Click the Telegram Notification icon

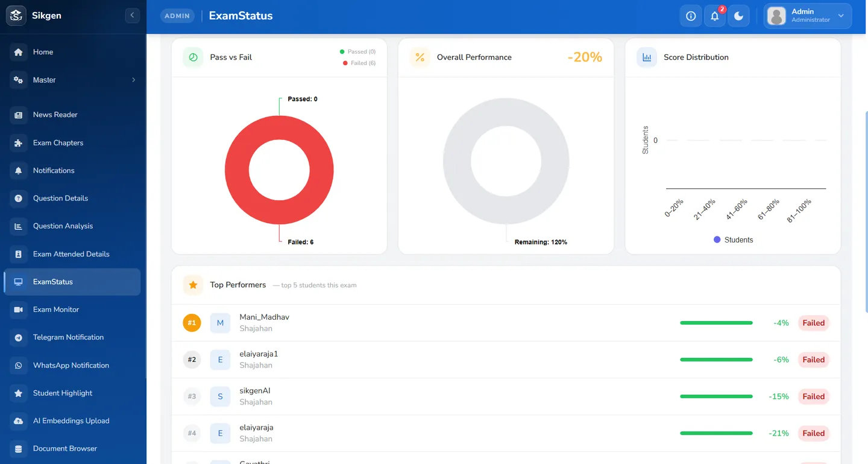coord(18,337)
